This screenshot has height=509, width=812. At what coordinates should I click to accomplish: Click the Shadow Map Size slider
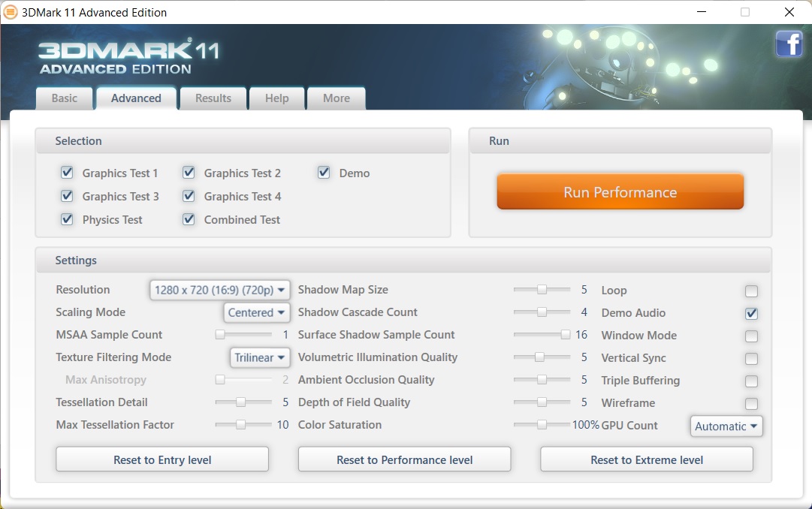(541, 290)
